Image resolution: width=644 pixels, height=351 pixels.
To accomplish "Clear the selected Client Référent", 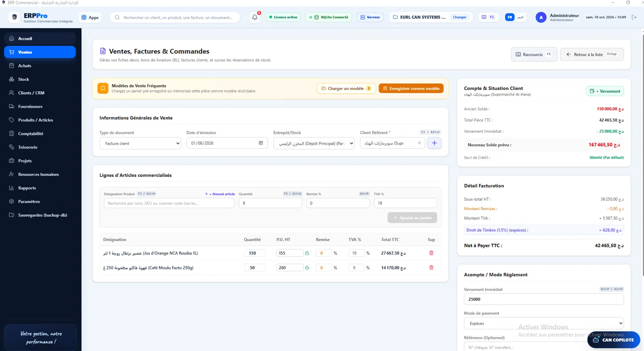I will (419, 143).
